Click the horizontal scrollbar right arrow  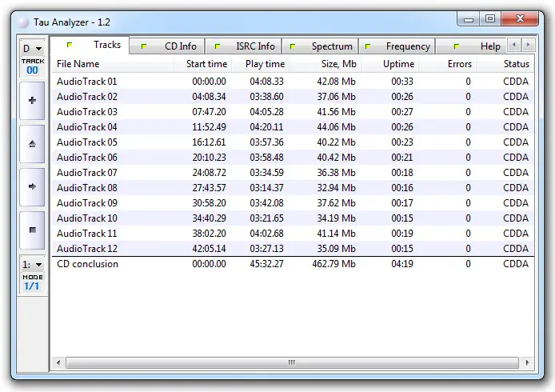click(x=527, y=362)
